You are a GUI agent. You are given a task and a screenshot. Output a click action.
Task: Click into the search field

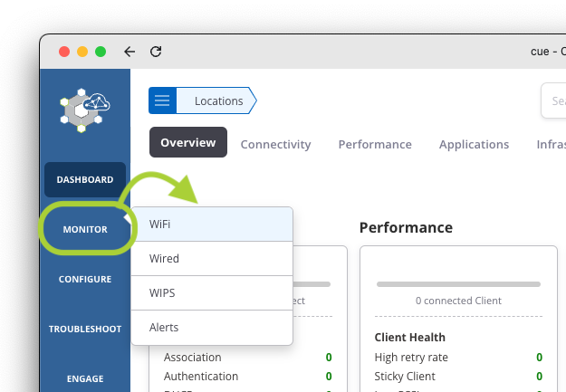pyautogui.click(x=553, y=101)
